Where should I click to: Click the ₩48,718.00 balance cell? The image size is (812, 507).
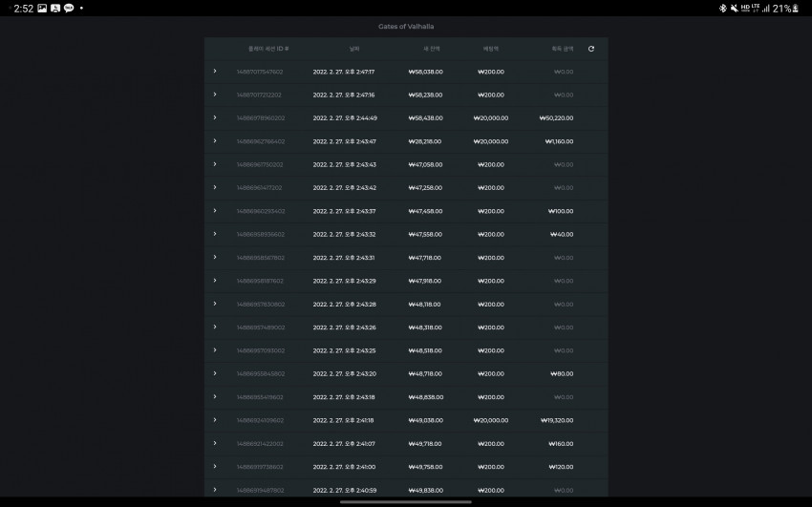tap(425, 373)
